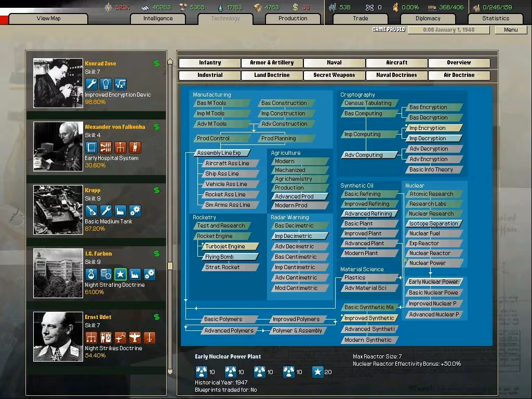Show the Infantry technology category
532x399 pixels.
210,63
